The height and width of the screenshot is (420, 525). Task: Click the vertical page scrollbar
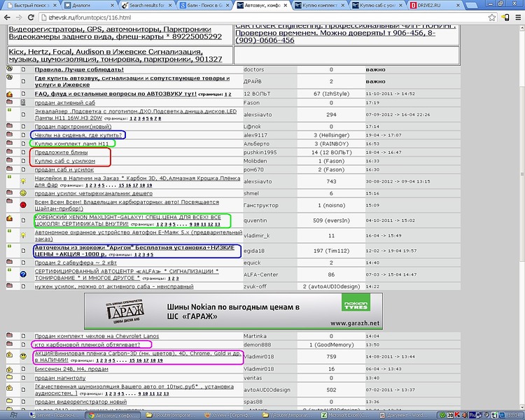click(x=522, y=174)
